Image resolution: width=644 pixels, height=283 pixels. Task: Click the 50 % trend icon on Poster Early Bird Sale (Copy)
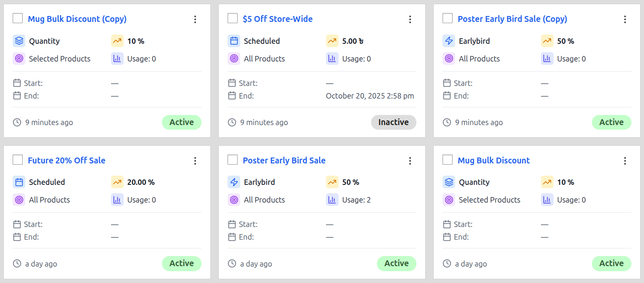coord(547,41)
